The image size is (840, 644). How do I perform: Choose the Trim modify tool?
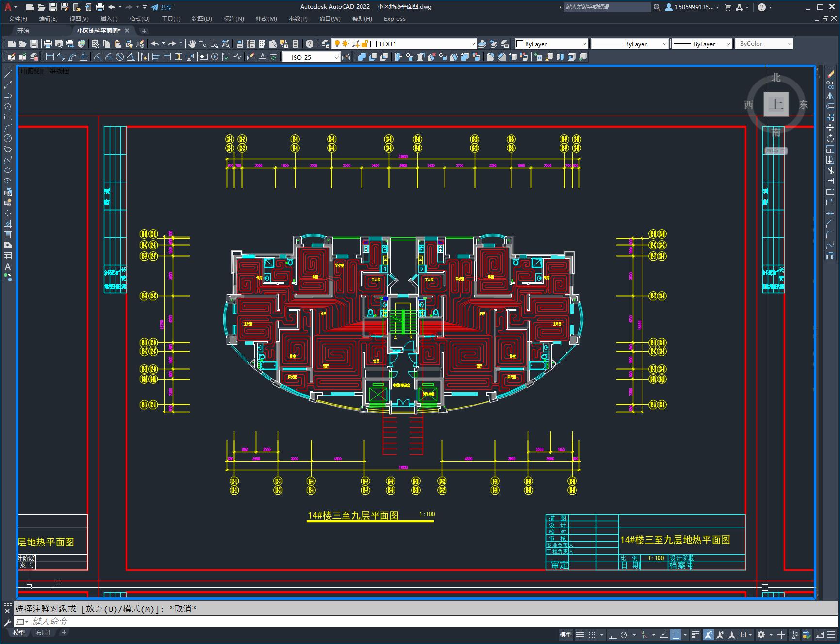point(830,170)
